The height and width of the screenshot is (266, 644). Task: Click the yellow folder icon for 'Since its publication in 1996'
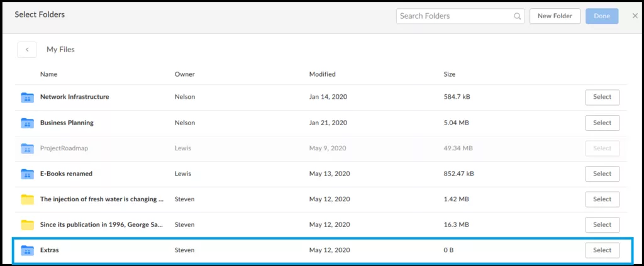click(27, 225)
